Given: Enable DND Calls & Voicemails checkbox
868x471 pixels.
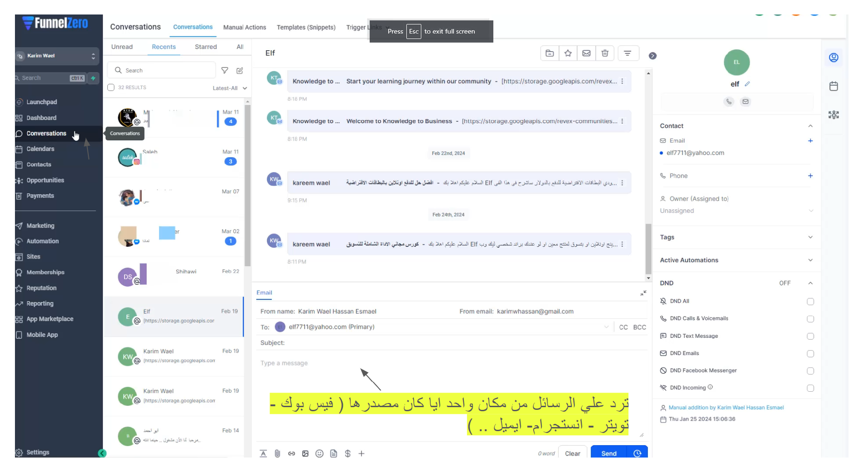Looking at the screenshot, I should pyautogui.click(x=810, y=319).
